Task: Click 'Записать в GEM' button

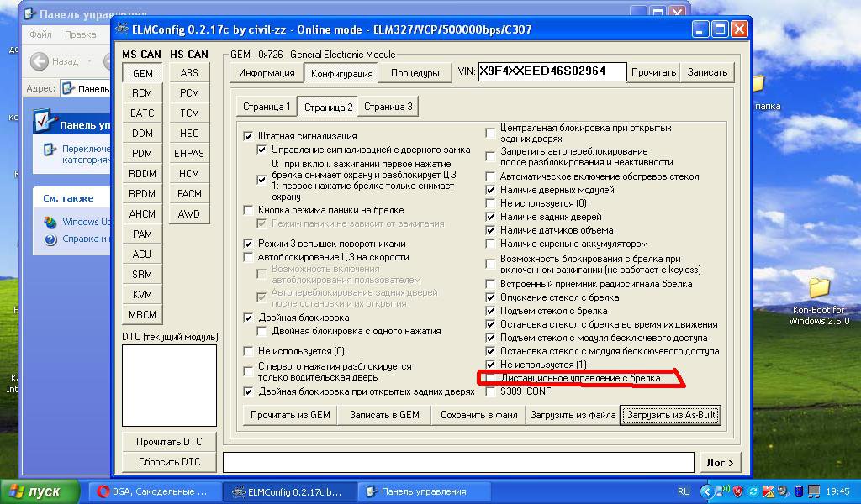Action: pos(384,415)
